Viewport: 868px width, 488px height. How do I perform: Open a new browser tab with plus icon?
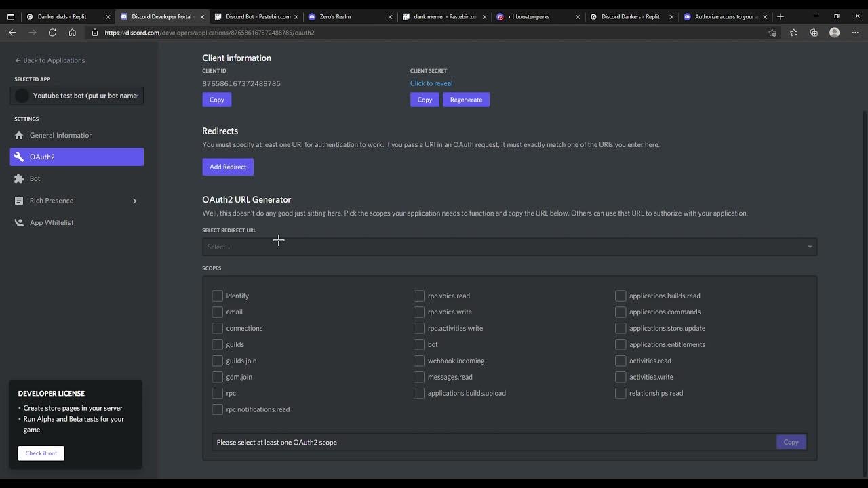781,16
